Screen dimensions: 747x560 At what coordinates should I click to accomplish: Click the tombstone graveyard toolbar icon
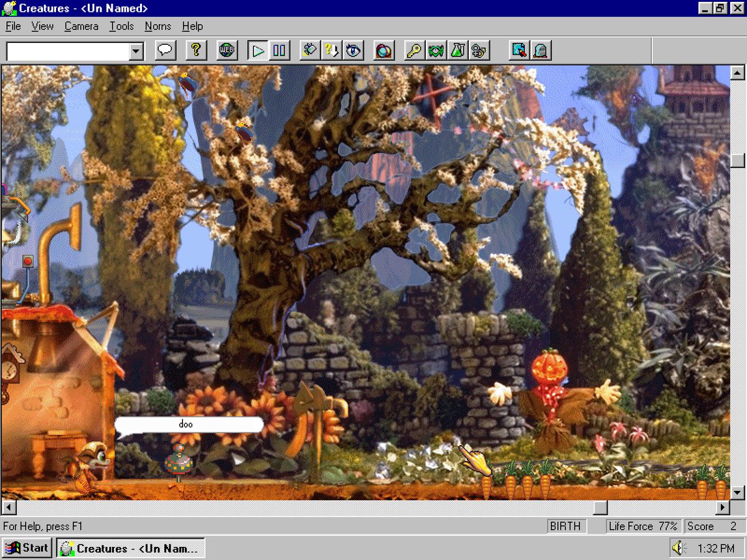(540, 50)
